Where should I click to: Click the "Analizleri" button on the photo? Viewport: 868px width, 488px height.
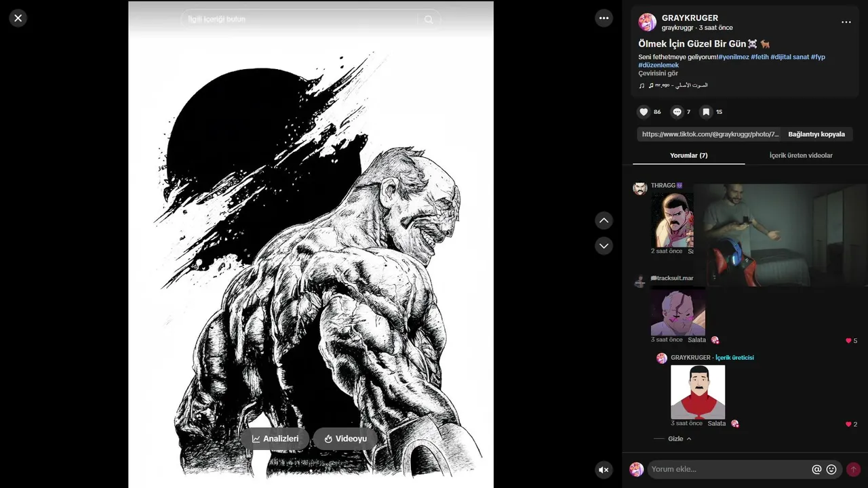[x=275, y=439]
